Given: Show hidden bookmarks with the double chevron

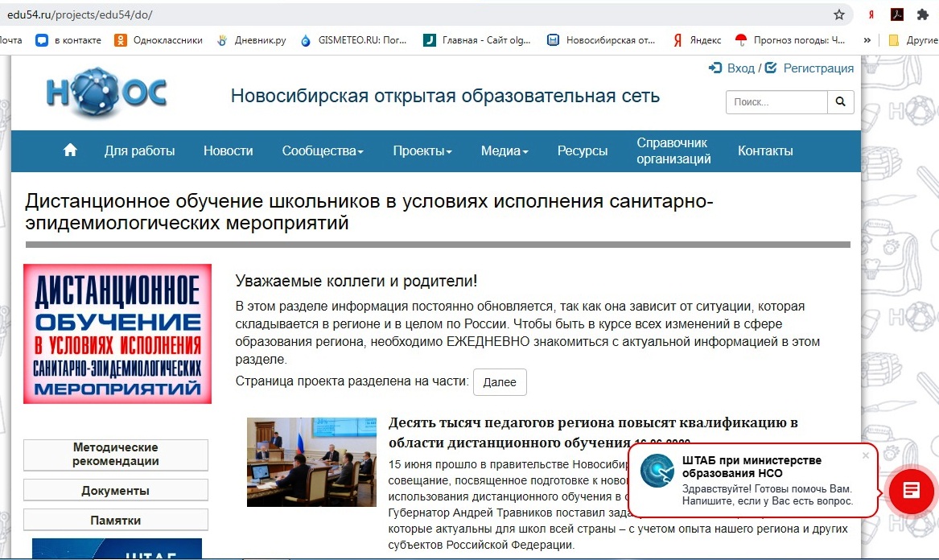Looking at the screenshot, I should 867,40.
